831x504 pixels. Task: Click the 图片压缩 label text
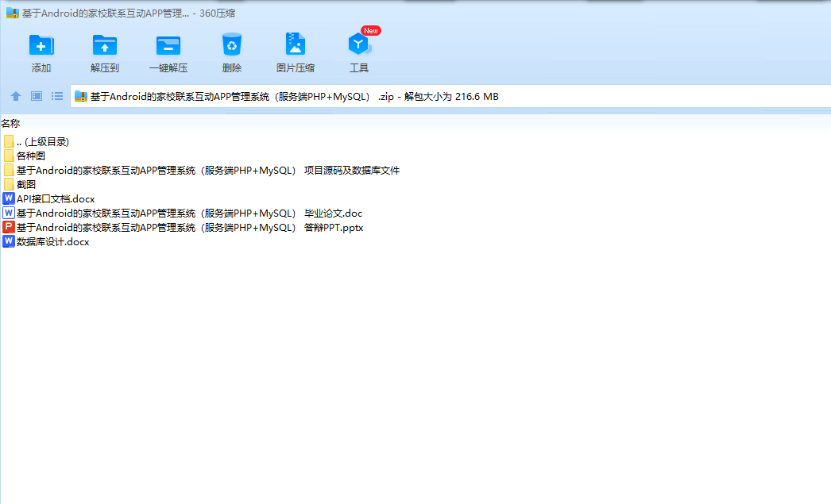[x=296, y=67]
